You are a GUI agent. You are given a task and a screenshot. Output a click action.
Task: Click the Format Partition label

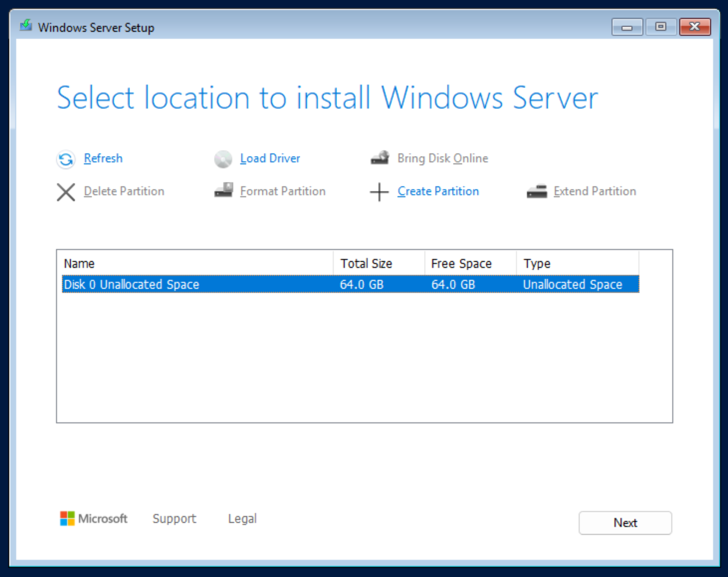283,191
